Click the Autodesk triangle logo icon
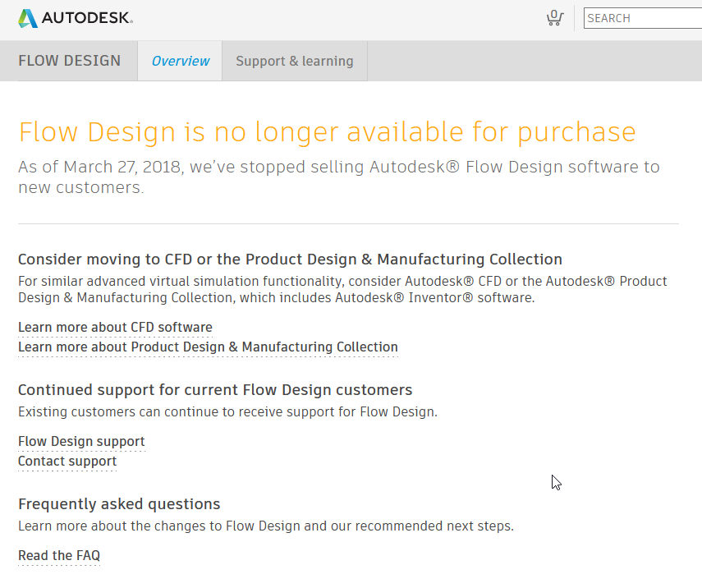Viewport: 702px width, 588px height. 28,18
